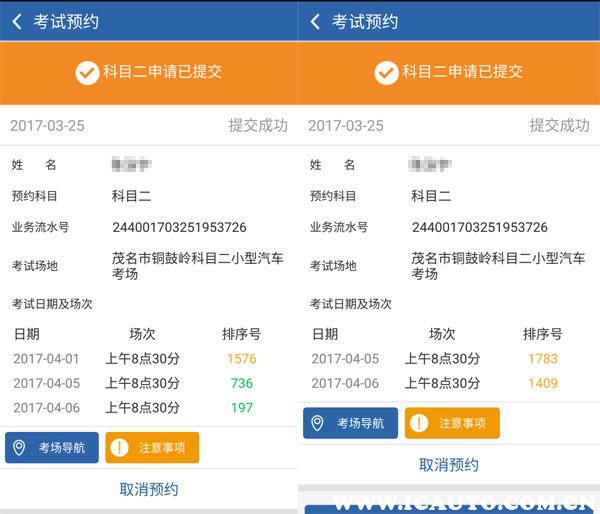Cancel the booking via left panel 取消预约
Screen dimensions: 600x514
pyautogui.click(x=149, y=489)
